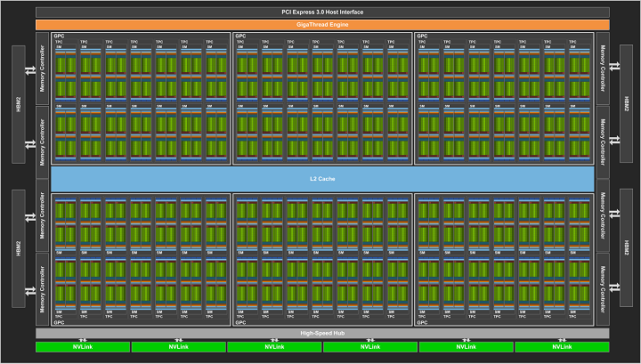Click the leftmost green NVLink block
641x364 pixels.
[x=82, y=347]
